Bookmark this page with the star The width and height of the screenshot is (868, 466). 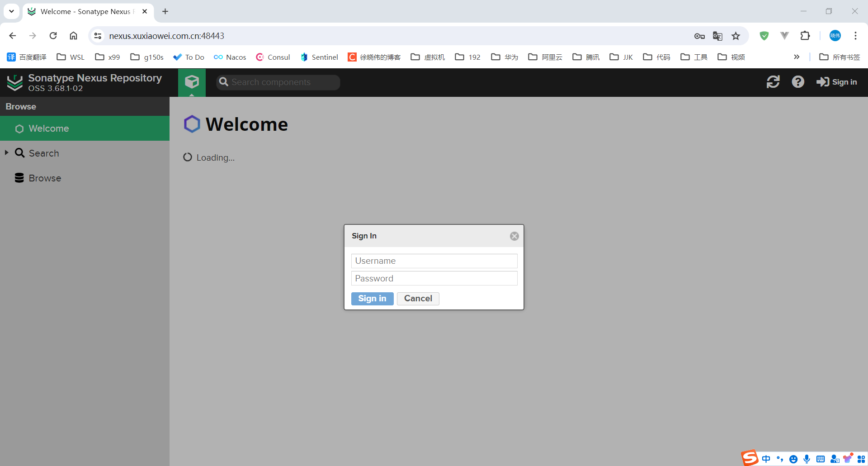tap(736, 36)
